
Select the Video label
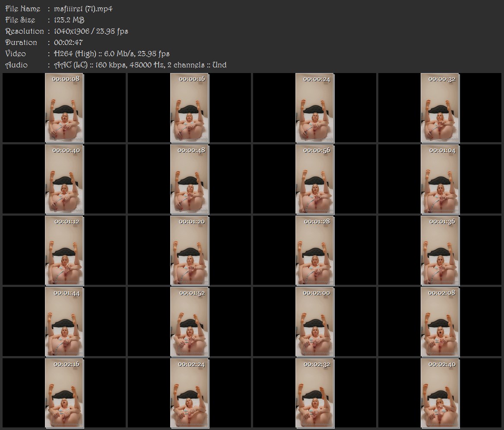pyautogui.click(x=16, y=54)
